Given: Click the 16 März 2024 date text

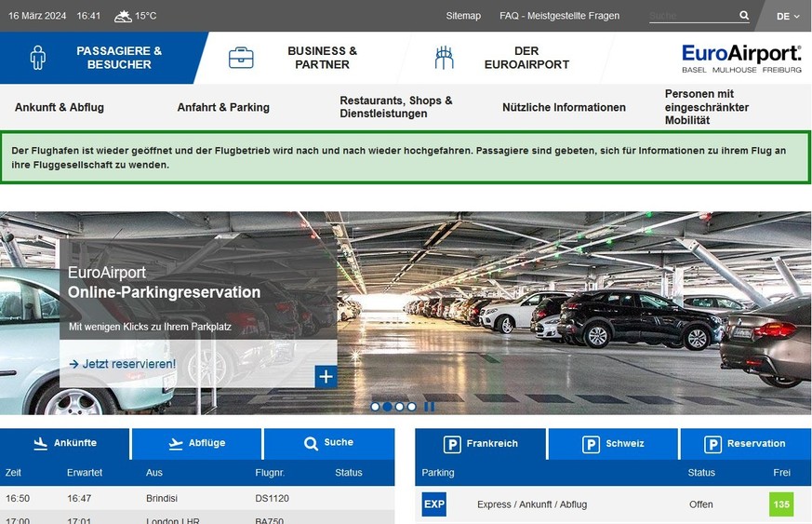Looking at the screenshot, I should [x=37, y=16].
